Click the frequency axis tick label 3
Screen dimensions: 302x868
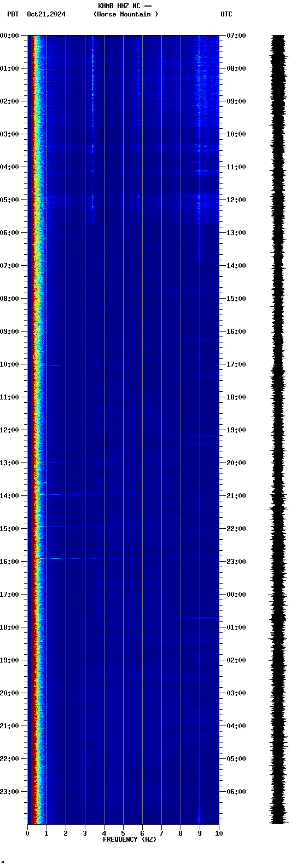[85, 833]
